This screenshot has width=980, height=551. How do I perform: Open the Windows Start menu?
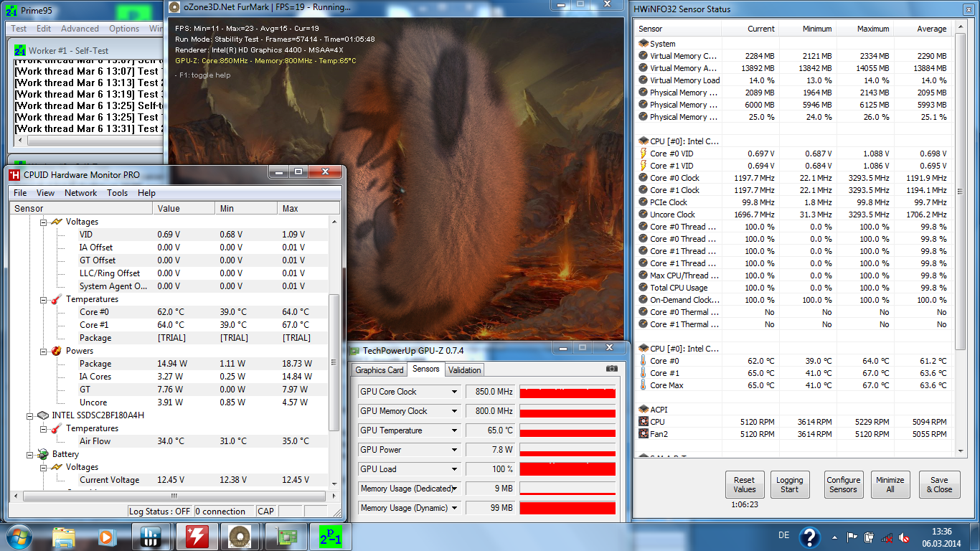tap(19, 537)
